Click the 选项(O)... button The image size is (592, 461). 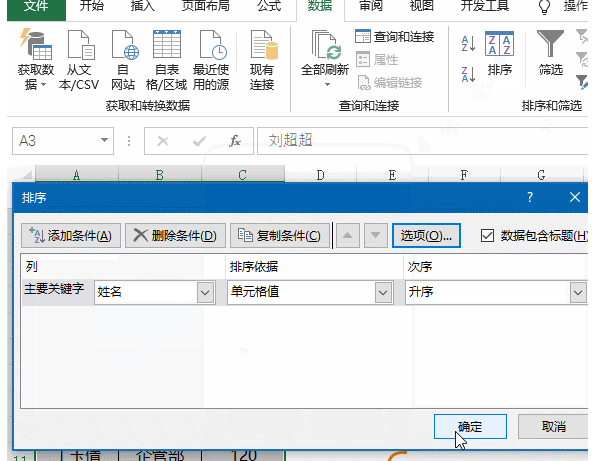point(426,236)
